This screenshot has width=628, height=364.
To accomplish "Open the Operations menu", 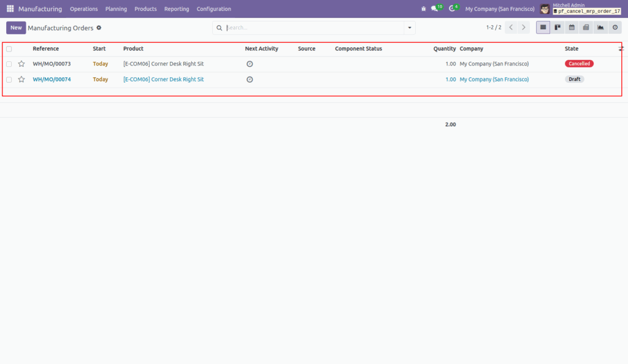I will click(x=84, y=9).
